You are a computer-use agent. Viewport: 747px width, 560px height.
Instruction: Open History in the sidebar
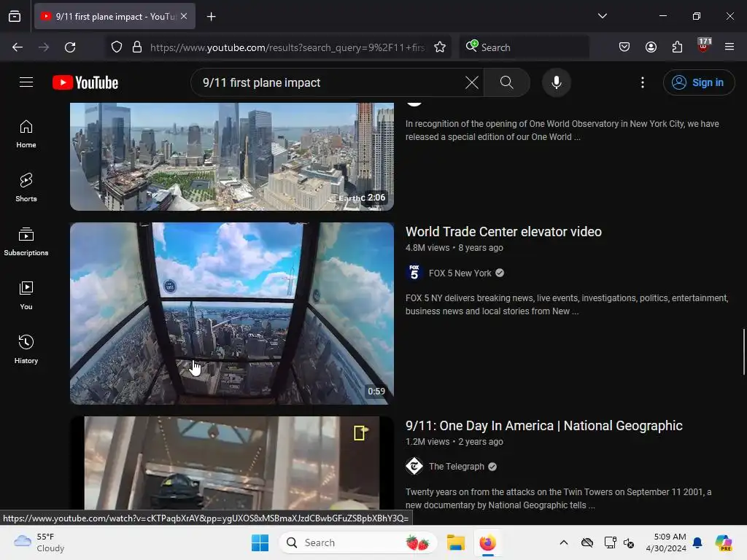click(26, 349)
